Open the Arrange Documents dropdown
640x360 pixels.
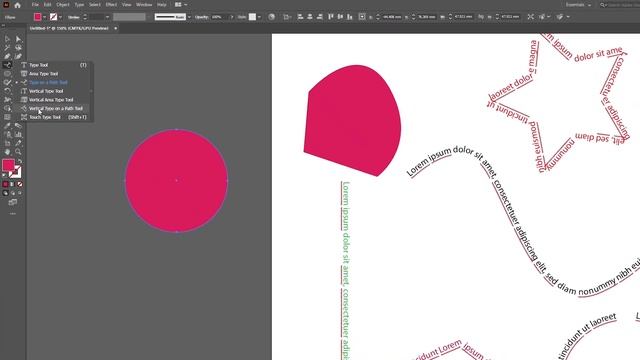181,5
